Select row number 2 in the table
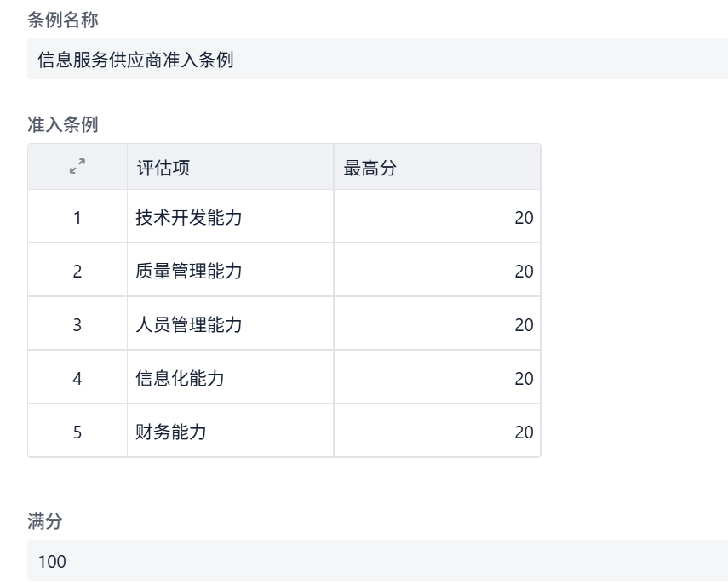728x584 pixels. (x=77, y=271)
